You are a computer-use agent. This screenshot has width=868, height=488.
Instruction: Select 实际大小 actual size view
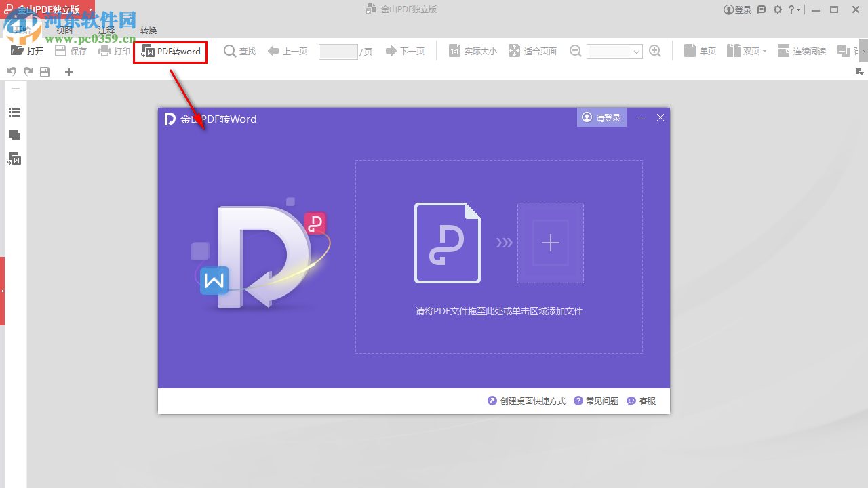tap(472, 51)
